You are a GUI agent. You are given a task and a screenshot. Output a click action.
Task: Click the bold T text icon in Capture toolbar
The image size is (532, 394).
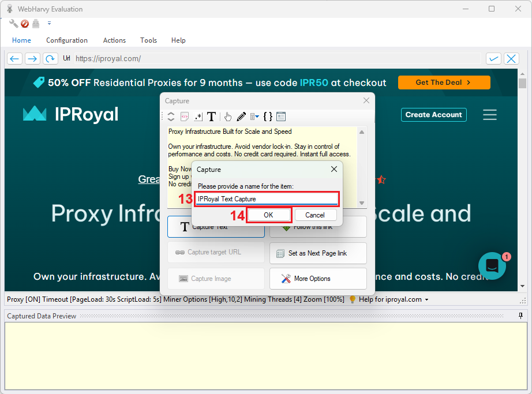click(x=212, y=117)
